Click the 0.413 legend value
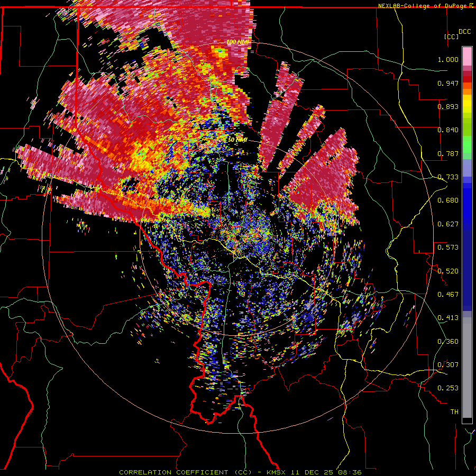Viewport: 476px width, 476px height. (x=448, y=318)
